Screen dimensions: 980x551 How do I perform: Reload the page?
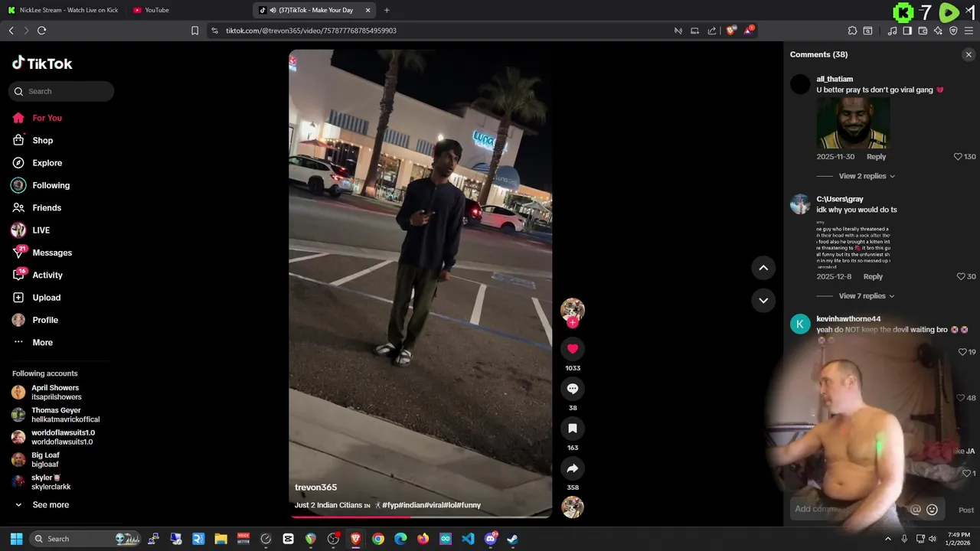pyautogui.click(x=41, y=31)
